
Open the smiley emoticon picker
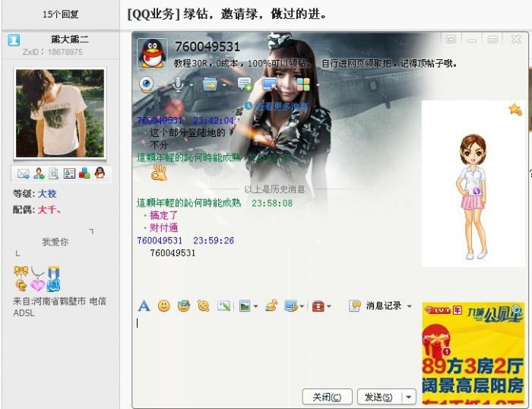(x=164, y=306)
